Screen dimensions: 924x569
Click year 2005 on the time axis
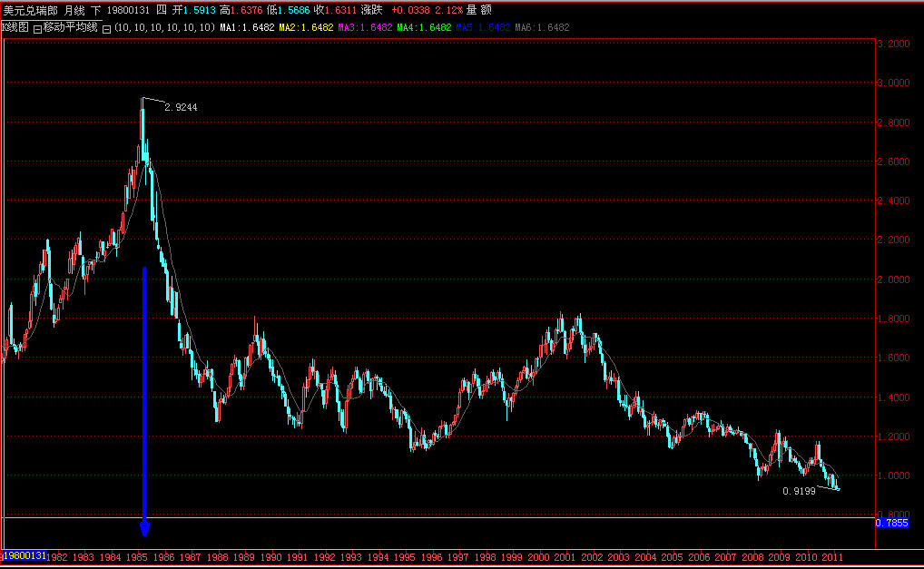pyautogui.click(x=672, y=557)
